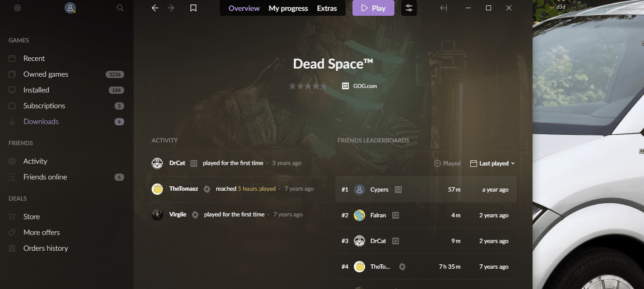644x289 pixels.
Task: Click DrCat's avatar in Activity
Action: [157, 163]
